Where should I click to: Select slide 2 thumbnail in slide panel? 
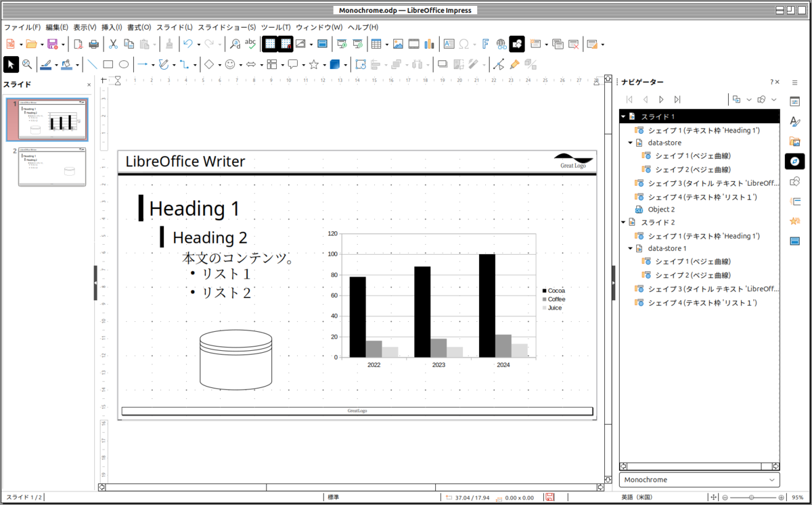point(53,167)
